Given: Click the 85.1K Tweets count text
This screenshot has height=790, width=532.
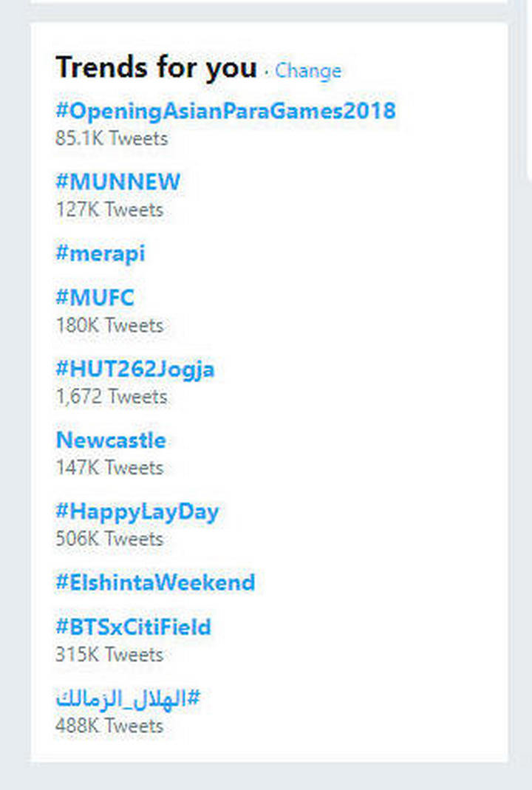Looking at the screenshot, I should [112, 138].
